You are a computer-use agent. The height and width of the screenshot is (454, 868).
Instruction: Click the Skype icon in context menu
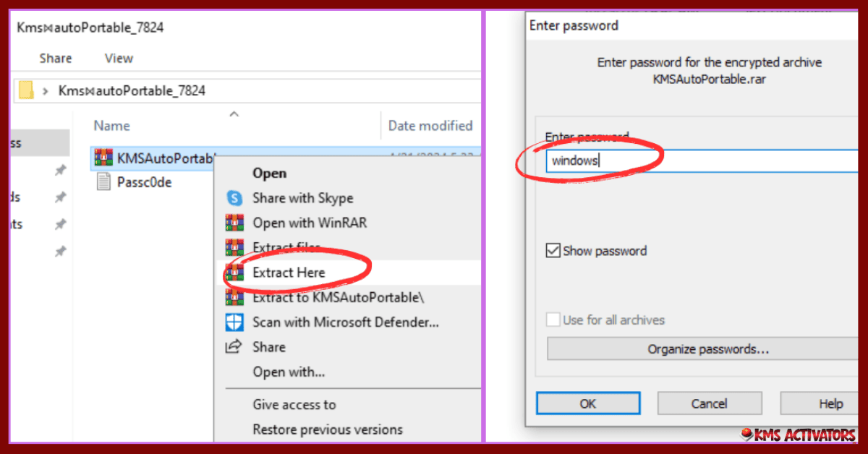pyautogui.click(x=234, y=198)
